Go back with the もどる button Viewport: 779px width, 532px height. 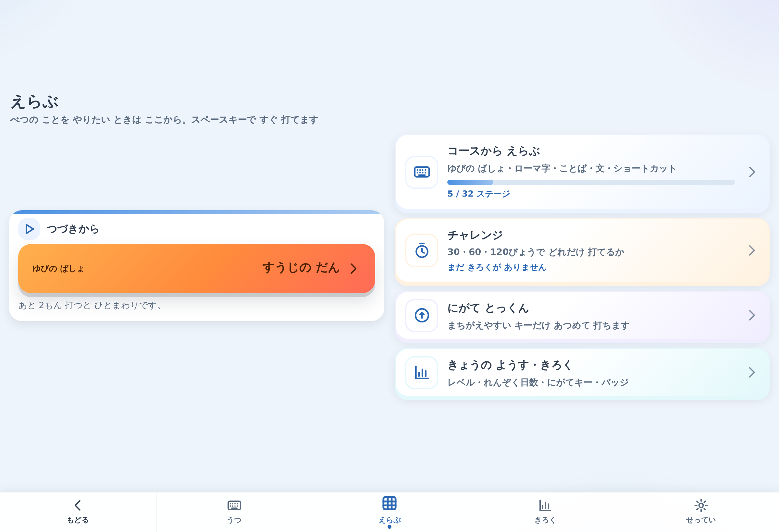point(78,512)
